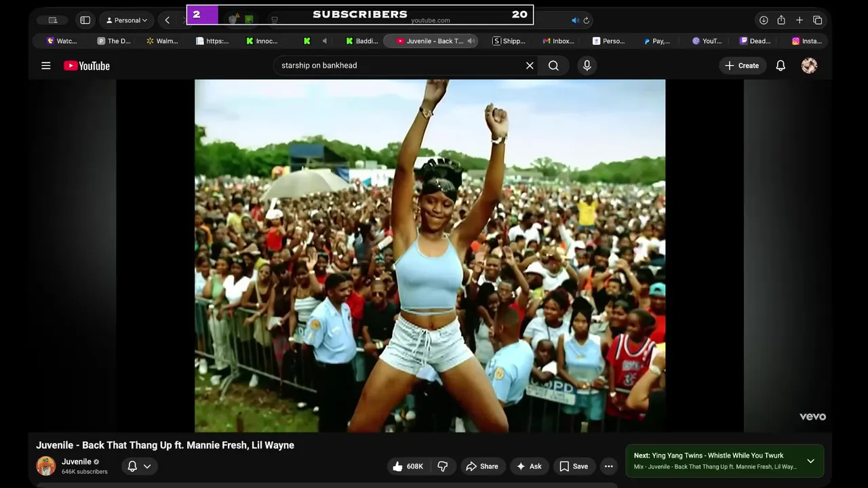Go to YouTube home via logo
This screenshot has height=488, width=868.
click(x=87, y=66)
